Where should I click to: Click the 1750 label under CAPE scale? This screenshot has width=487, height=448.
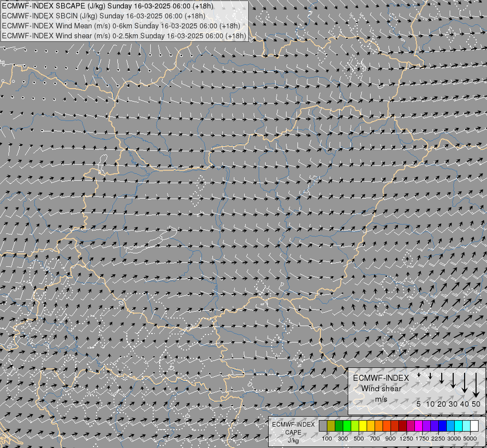coord(422,439)
